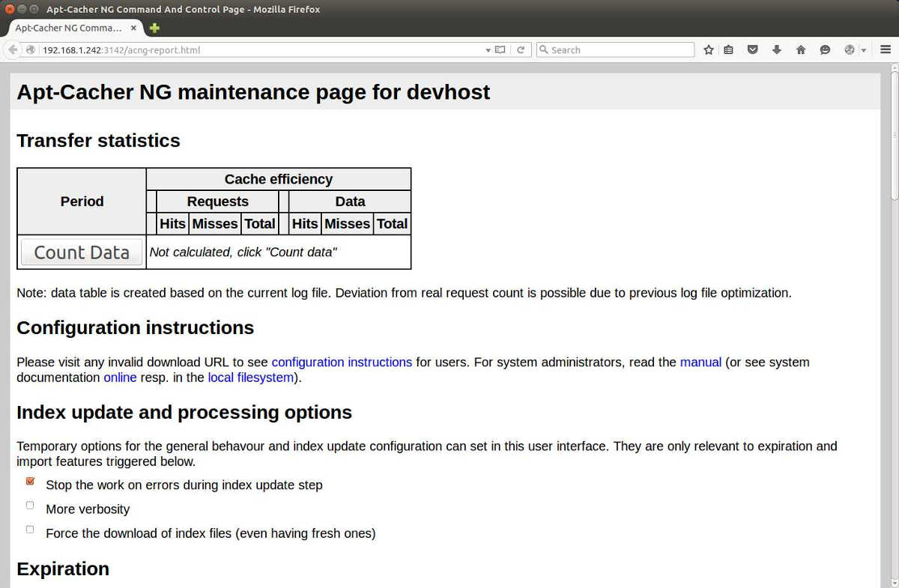The height and width of the screenshot is (588, 899).
Task: Click the Data column header
Action: [350, 201]
